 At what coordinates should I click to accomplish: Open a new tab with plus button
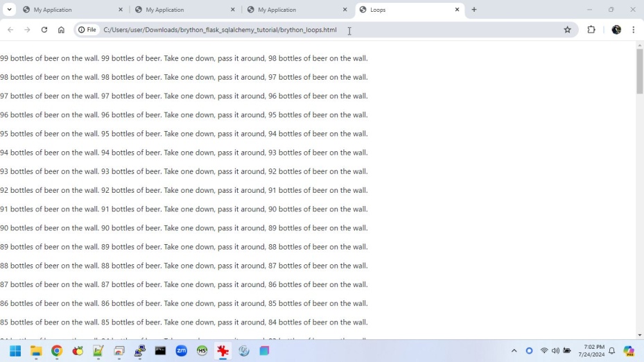coord(474,10)
